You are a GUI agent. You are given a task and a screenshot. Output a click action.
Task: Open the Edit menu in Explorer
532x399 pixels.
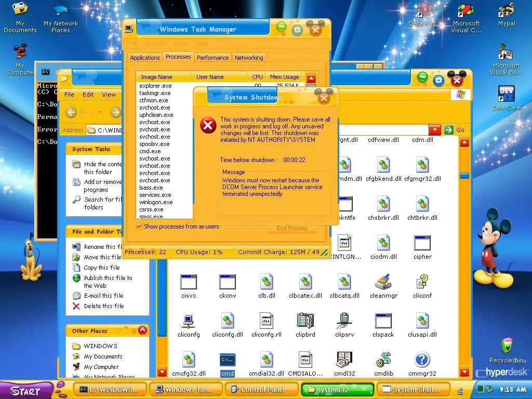pyautogui.click(x=88, y=95)
